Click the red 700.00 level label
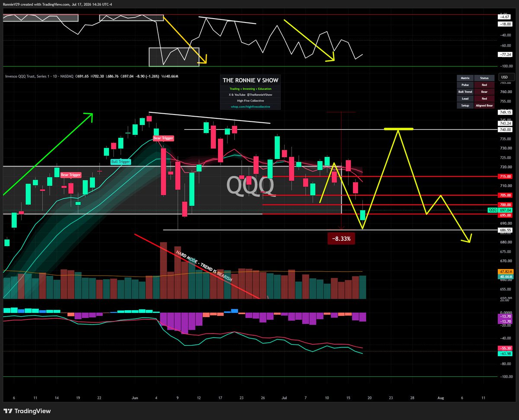519x420 pixels. pos(505,204)
